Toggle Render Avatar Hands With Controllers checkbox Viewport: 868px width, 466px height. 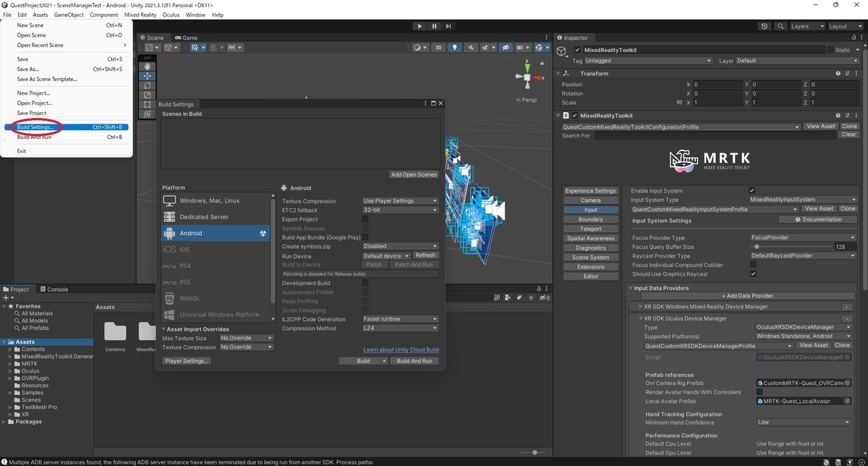pyautogui.click(x=759, y=392)
